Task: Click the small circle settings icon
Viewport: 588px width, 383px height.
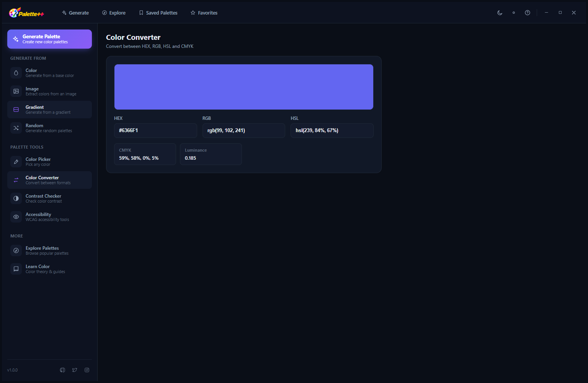Action: click(x=514, y=13)
